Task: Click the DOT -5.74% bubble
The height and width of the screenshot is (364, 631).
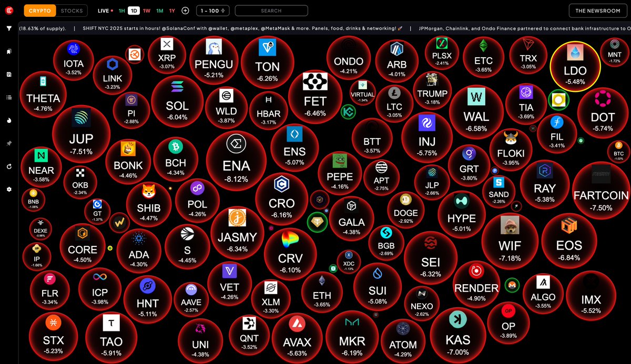Action: tap(603, 112)
